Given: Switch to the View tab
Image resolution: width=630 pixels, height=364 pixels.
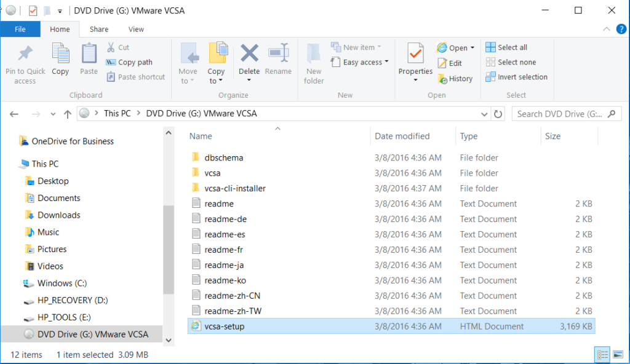Looking at the screenshot, I should pos(136,29).
